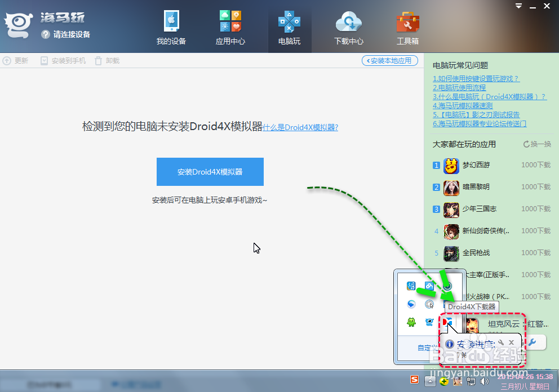
Task: Switch to 电脑玩 (Play on PC) tab
Action: [290, 28]
